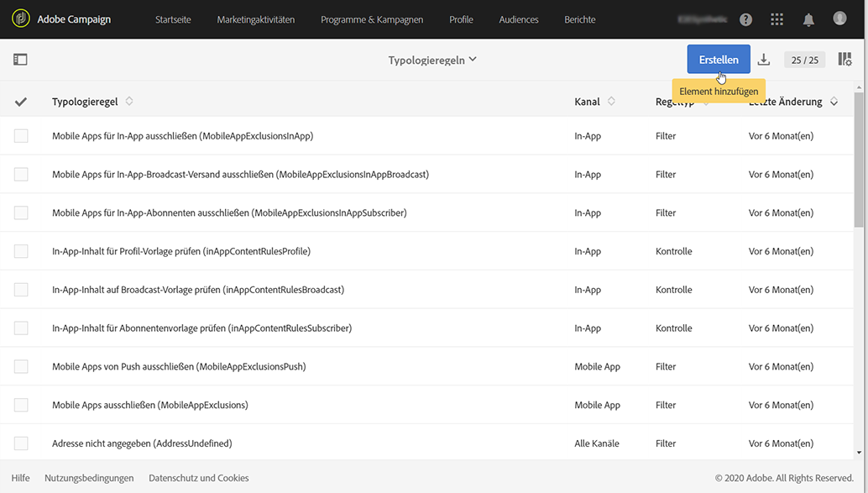Open the notifications bell icon
Viewport: 868px width, 493px height.
click(x=808, y=19)
